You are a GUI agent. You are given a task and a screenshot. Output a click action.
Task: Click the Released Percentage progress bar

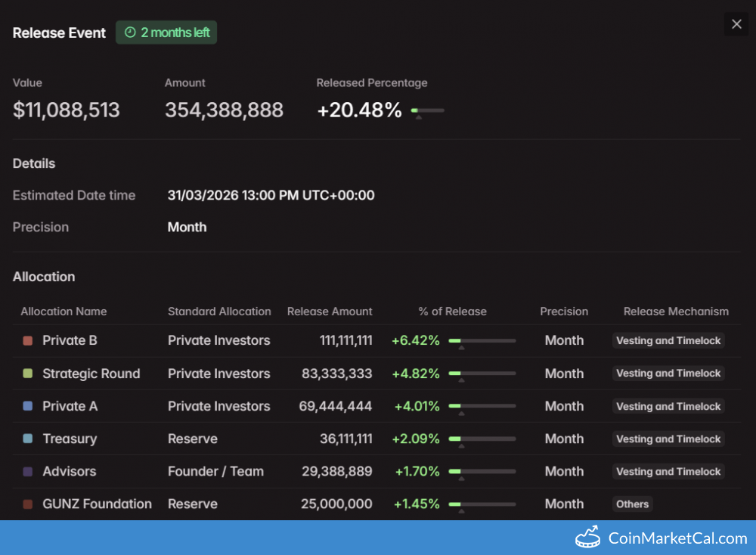click(x=427, y=110)
